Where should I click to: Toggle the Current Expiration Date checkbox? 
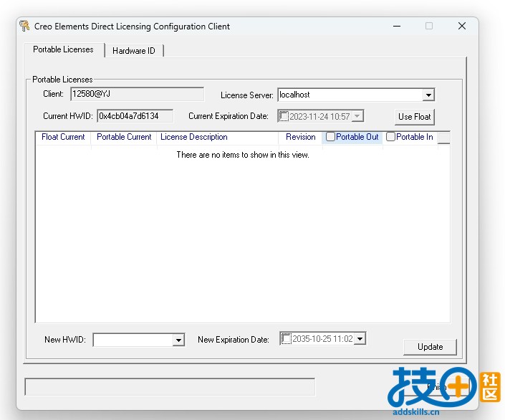pyautogui.click(x=284, y=116)
